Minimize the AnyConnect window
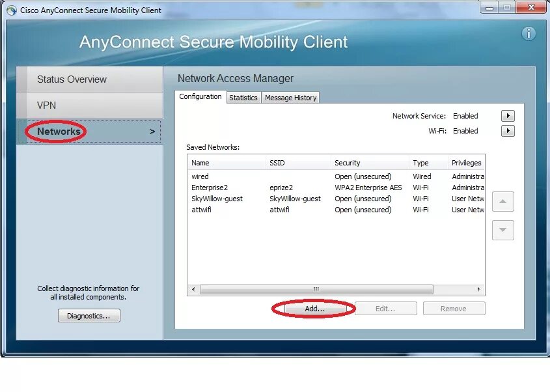Viewport: 550px width, 392px height. (x=489, y=7)
